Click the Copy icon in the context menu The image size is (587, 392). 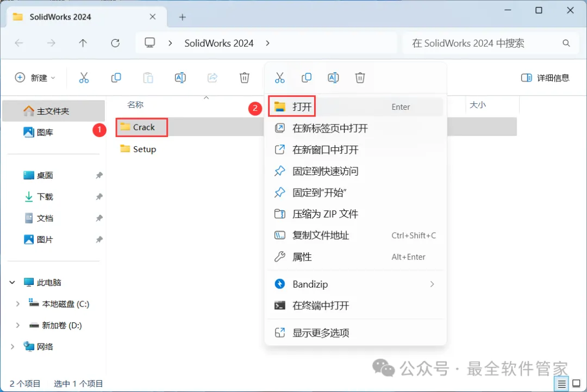pos(306,78)
